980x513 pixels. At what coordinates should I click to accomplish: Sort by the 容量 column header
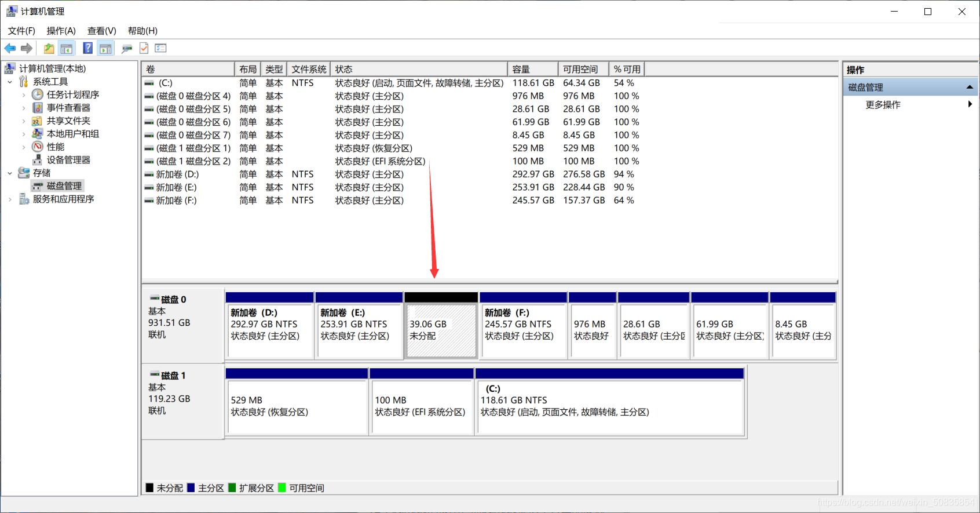(533, 69)
